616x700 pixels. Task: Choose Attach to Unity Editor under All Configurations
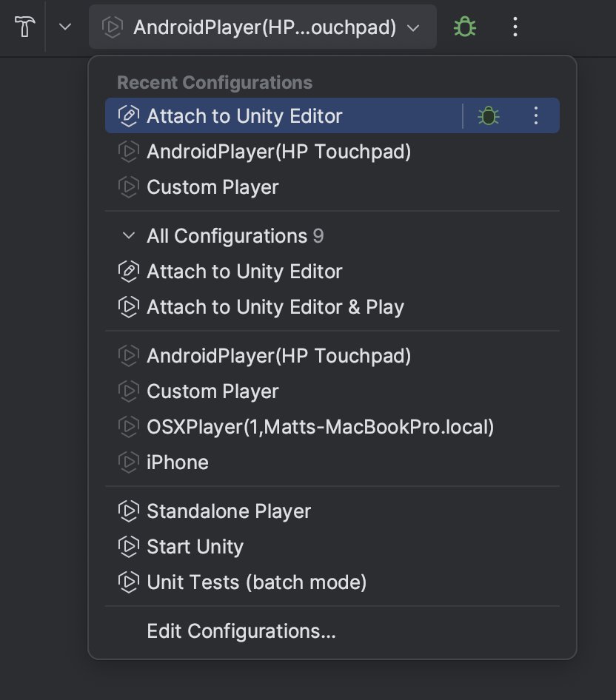[x=332, y=272]
